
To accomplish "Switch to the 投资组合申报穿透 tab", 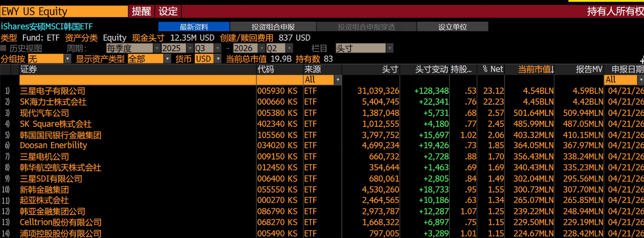I will click(366, 27).
